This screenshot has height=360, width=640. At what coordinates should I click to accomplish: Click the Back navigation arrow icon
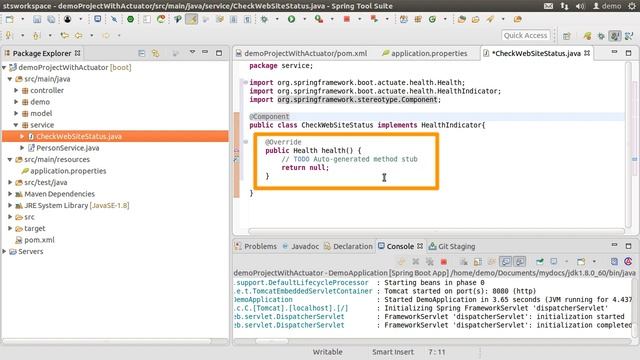[x=78, y=36]
